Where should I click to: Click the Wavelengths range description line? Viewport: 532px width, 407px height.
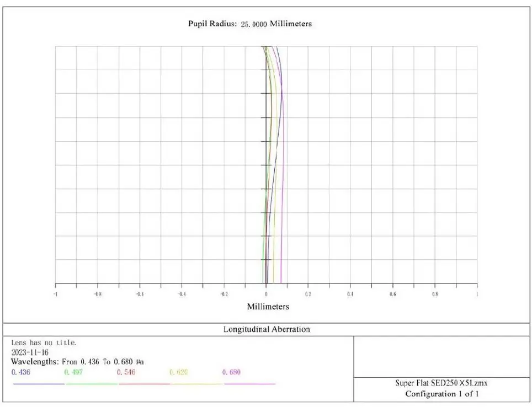77,361
